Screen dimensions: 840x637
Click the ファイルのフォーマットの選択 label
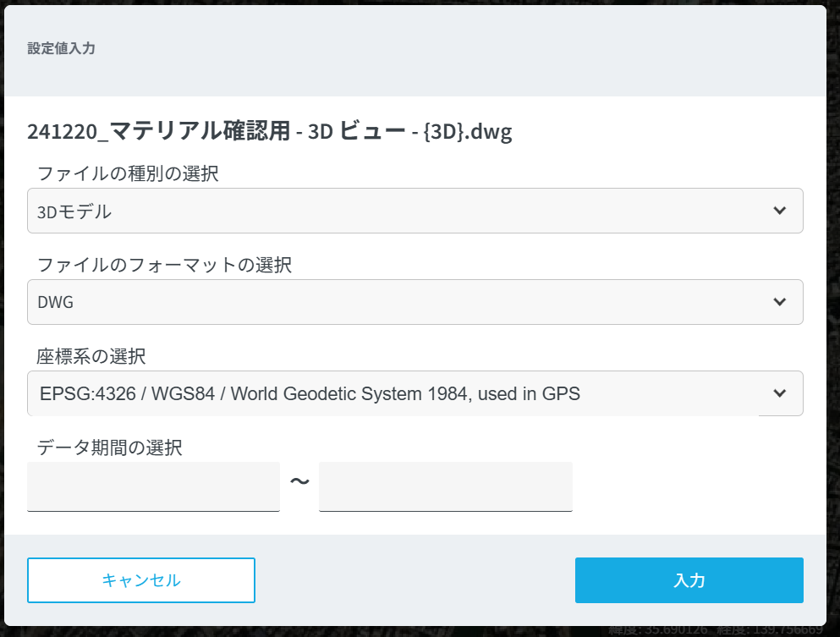point(164,266)
